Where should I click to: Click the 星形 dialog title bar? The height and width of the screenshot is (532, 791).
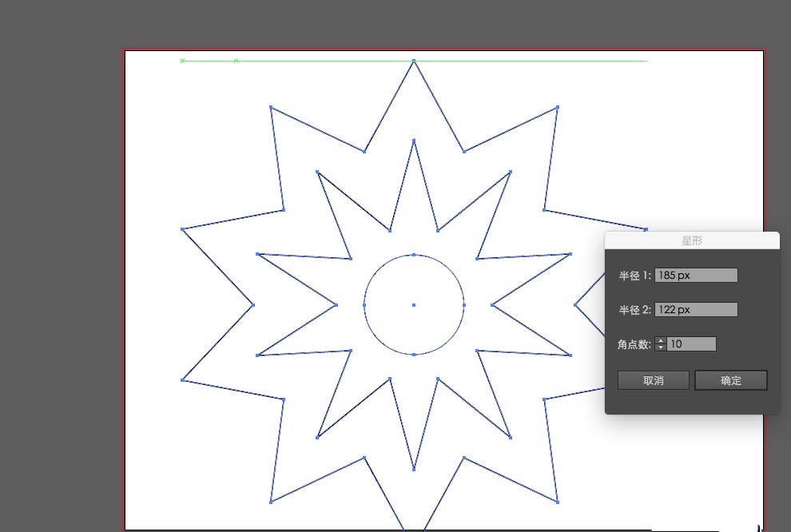point(692,240)
